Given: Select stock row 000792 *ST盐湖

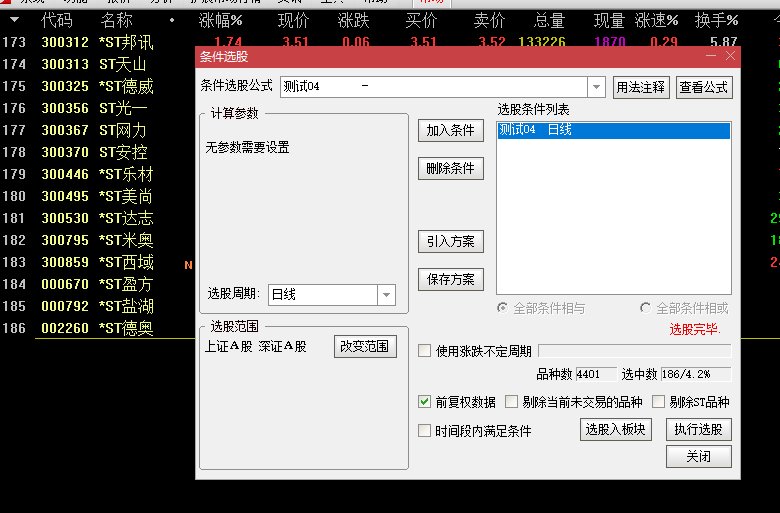Looking at the screenshot, I should pos(98,306).
